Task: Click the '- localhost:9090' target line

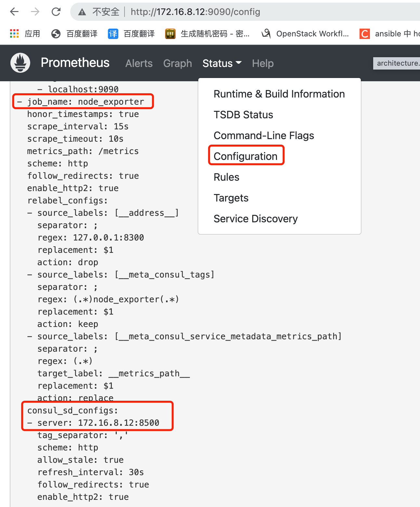Action: click(78, 89)
